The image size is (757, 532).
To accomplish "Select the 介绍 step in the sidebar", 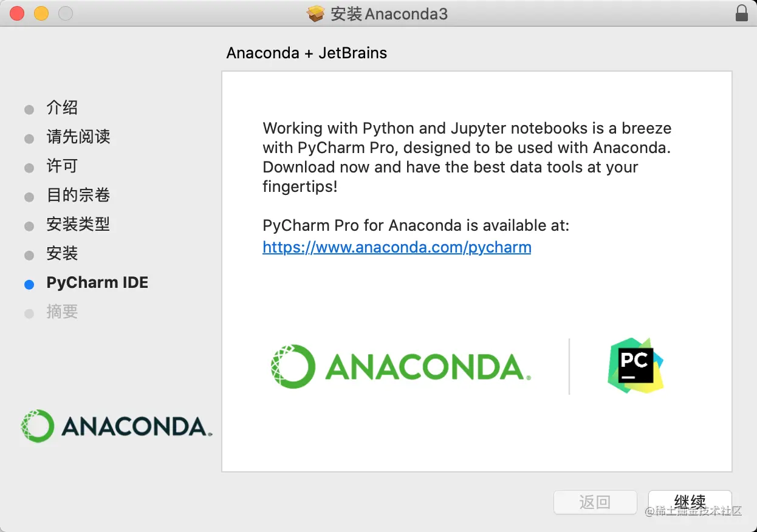I will [x=63, y=107].
